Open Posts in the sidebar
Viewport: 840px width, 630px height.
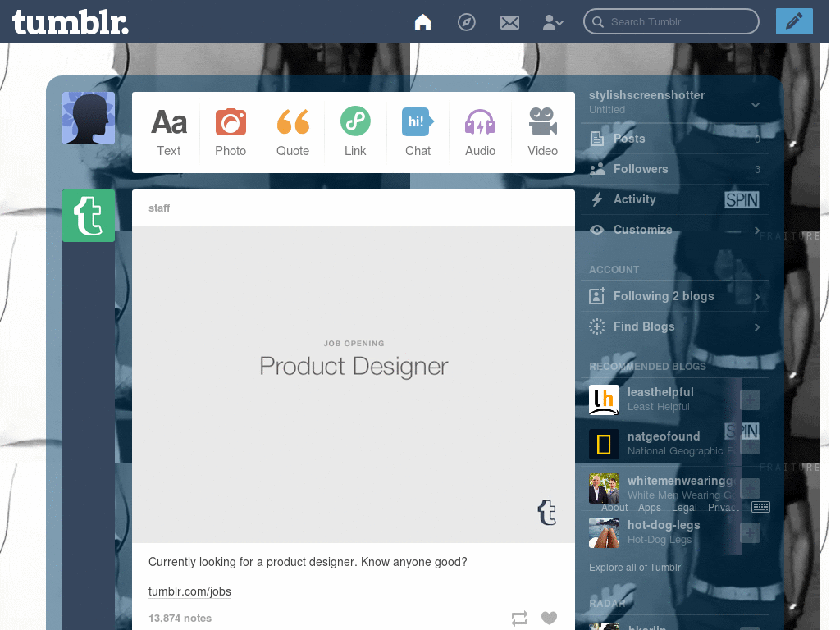coord(675,139)
